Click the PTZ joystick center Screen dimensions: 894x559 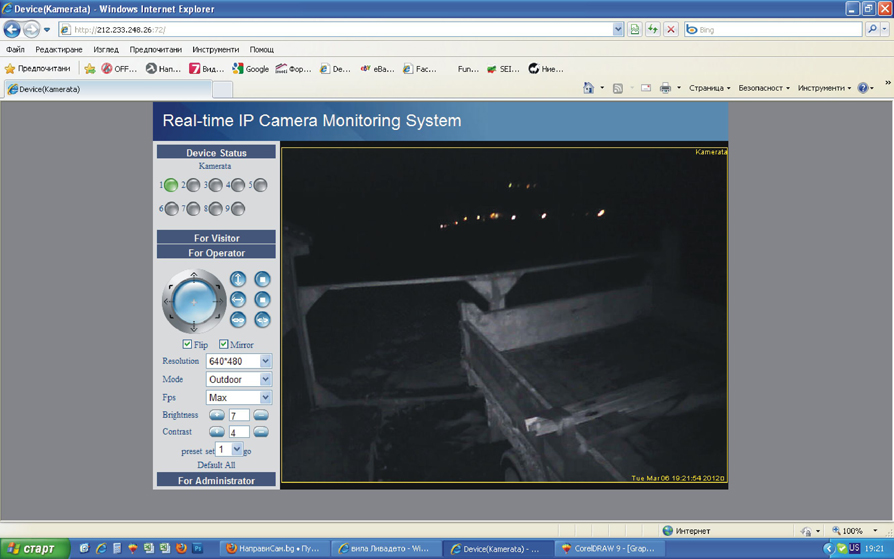[193, 300]
